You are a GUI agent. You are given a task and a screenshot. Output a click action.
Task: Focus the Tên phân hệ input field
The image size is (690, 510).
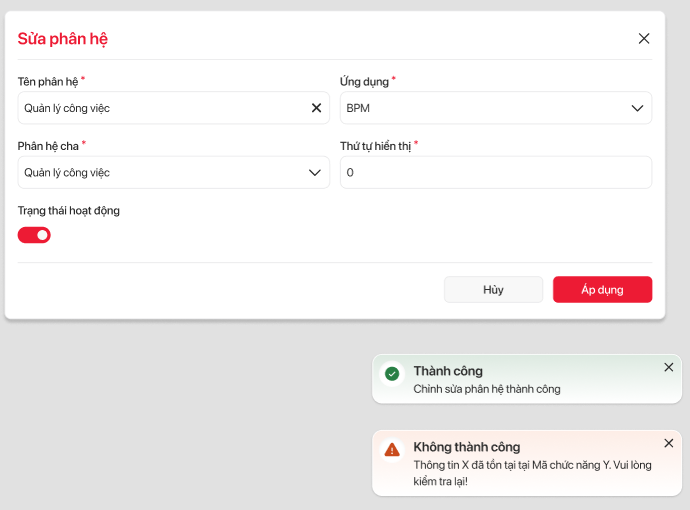160,108
